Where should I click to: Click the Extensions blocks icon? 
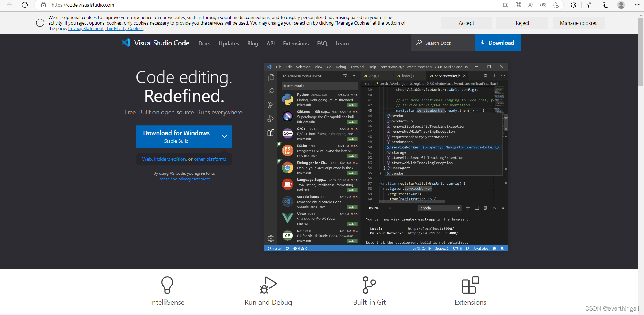[x=471, y=285]
